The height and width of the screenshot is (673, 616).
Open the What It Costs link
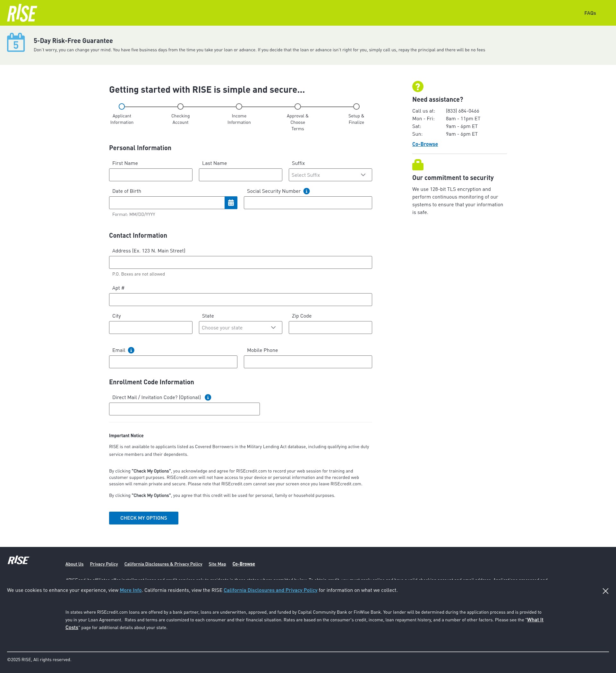(x=535, y=620)
